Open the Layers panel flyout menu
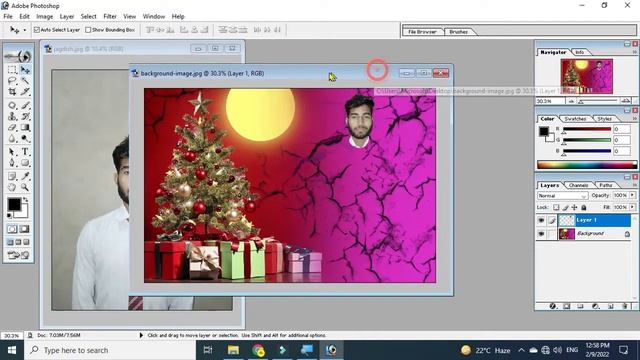This screenshot has width=640, height=360. click(x=635, y=185)
